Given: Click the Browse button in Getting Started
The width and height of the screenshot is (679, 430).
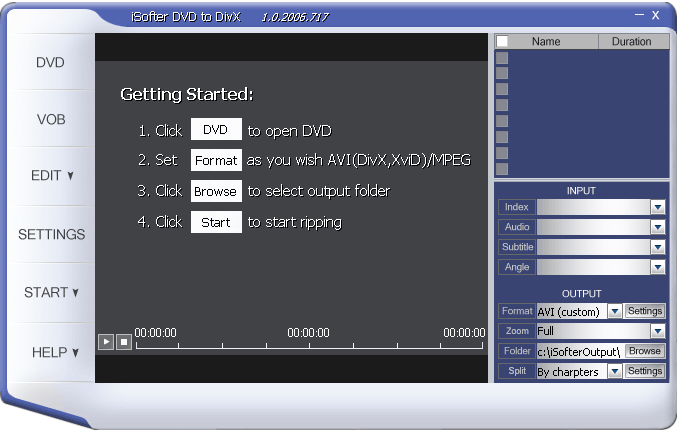Looking at the screenshot, I should 216,191.
